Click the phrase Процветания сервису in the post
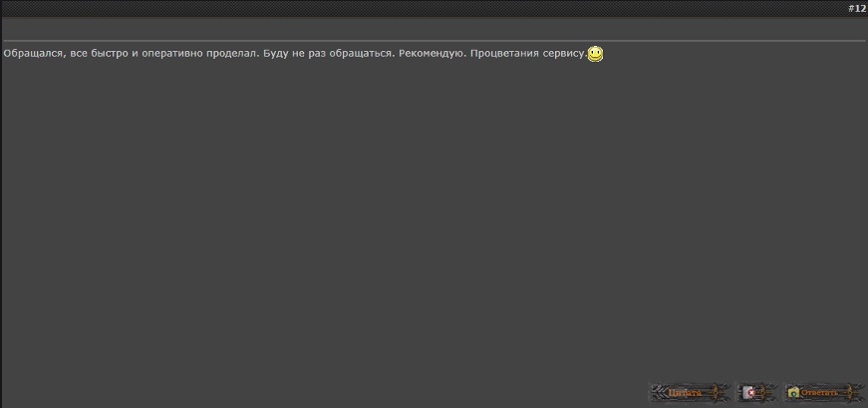The height and width of the screenshot is (408, 868). coord(528,54)
